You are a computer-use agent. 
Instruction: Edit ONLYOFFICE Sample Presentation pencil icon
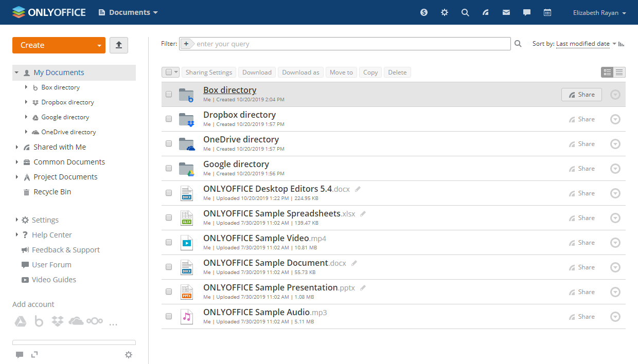(x=363, y=287)
